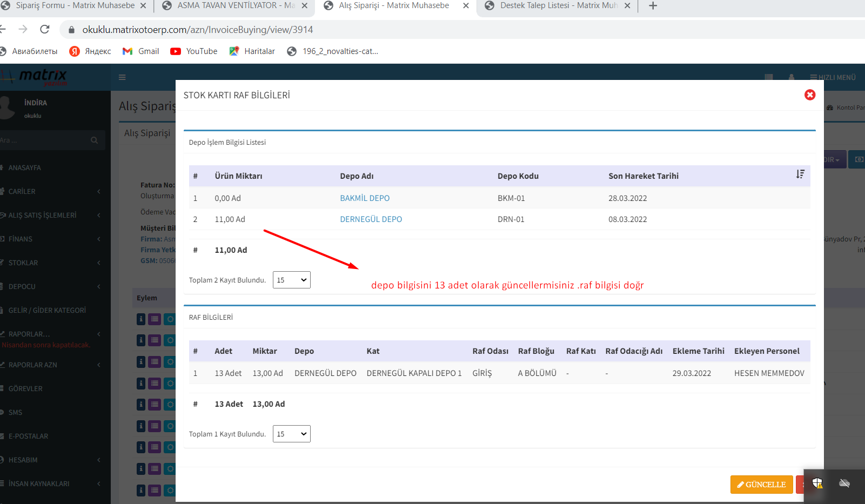The width and height of the screenshot is (865, 504).
Task: Reload the page with browser refresh icon
Action: point(45,30)
